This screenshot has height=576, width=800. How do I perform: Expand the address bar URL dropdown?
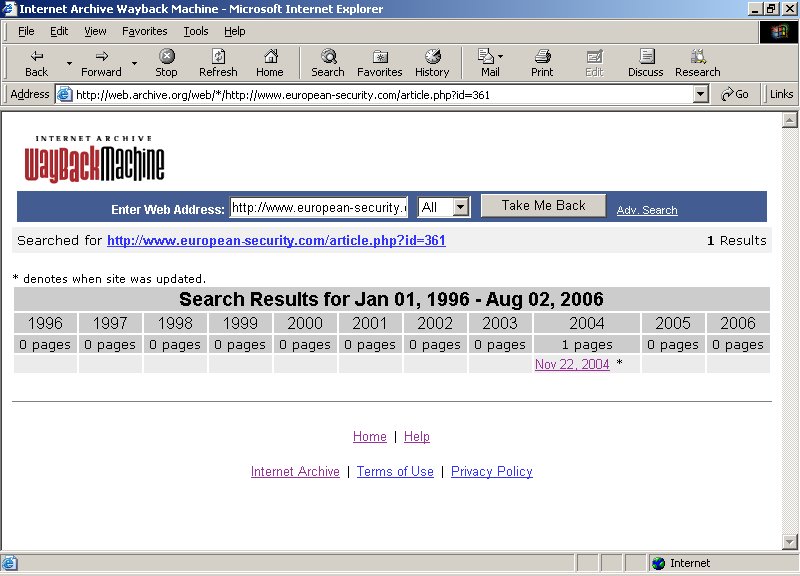click(701, 94)
